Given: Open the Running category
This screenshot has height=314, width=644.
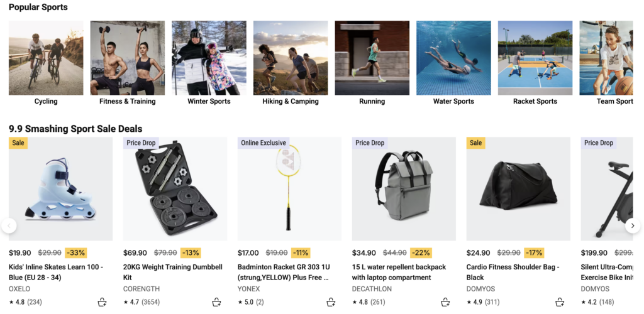Looking at the screenshot, I should (372, 58).
